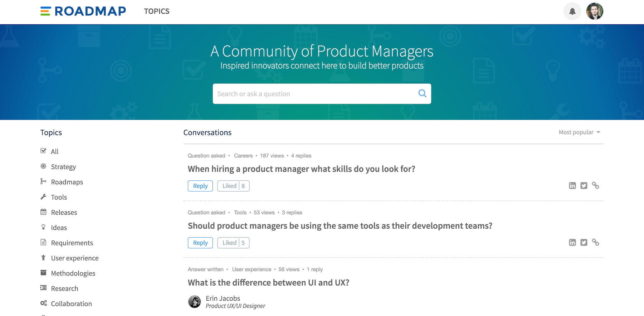The image size is (644, 316).
Task: Share hiring question on Twitter
Action: [x=584, y=185]
